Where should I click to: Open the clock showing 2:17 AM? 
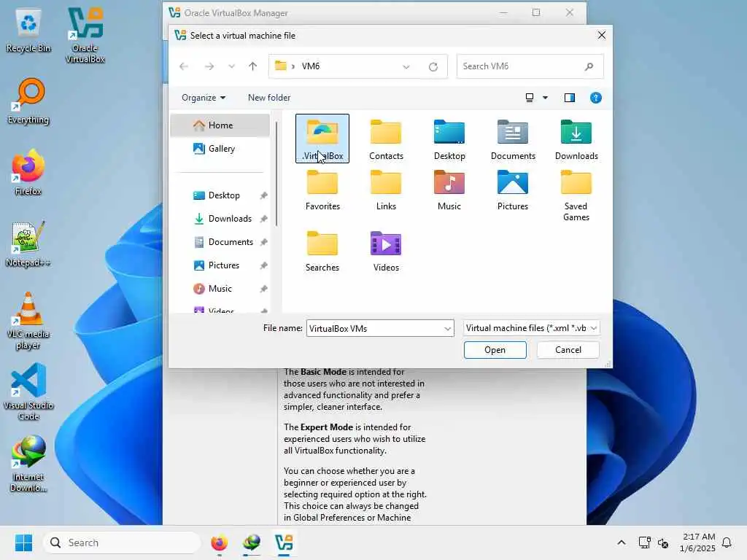(x=697, y=542)
